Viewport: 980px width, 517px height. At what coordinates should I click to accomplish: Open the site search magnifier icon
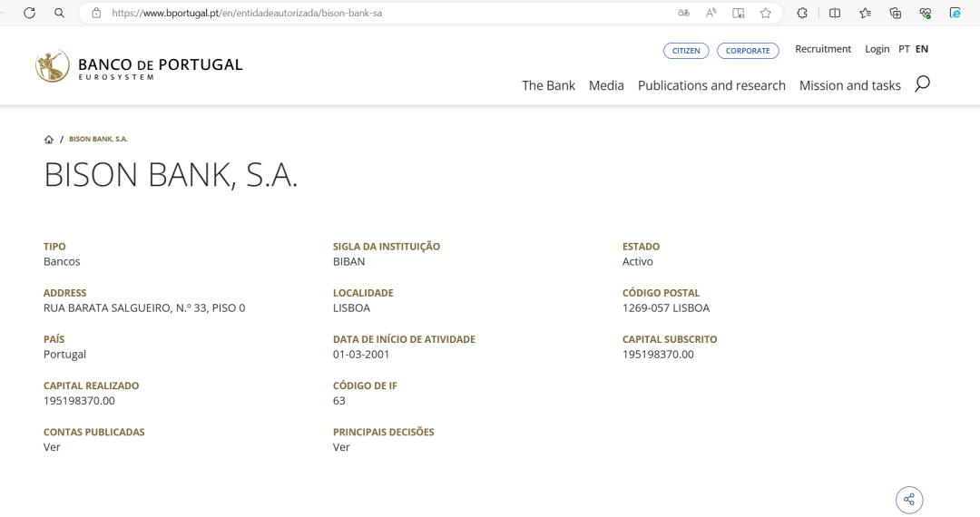click(922, 84)
